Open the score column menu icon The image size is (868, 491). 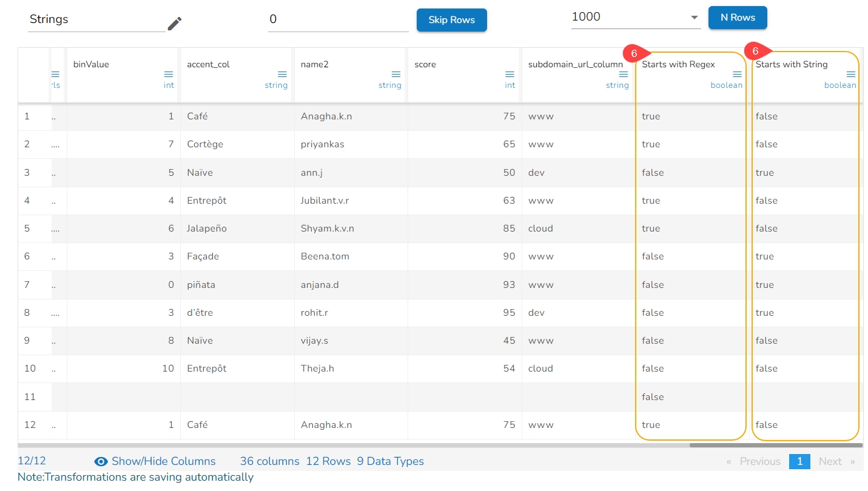510,75
